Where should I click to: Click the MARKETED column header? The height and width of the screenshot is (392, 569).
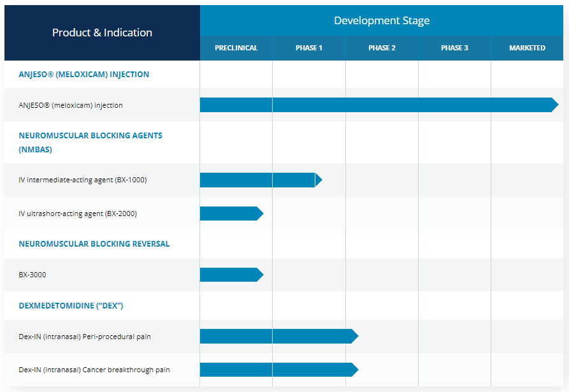click(527, 48)
